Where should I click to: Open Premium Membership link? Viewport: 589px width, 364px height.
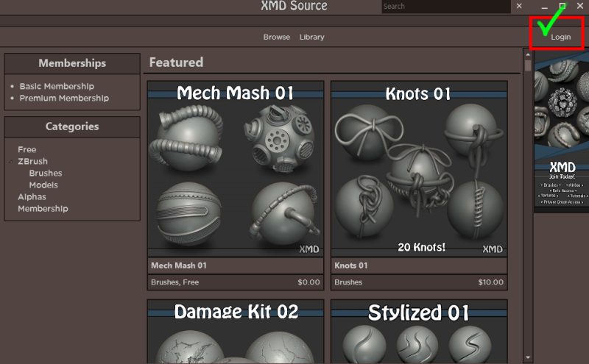64,99
